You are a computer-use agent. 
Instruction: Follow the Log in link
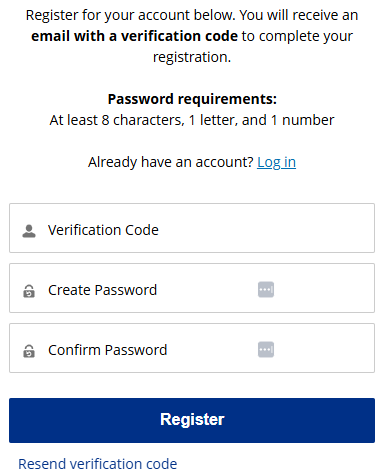pyautogui.click(x=276, y=162)
